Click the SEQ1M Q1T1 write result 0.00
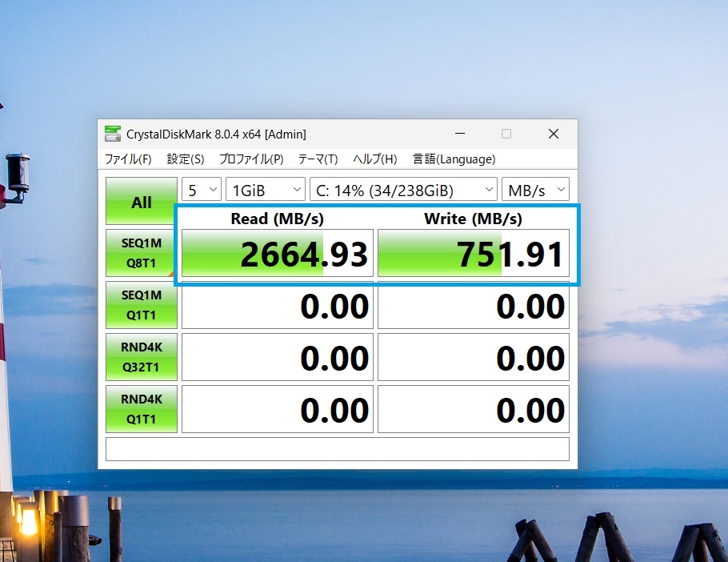Screen dimensions: 728x562 click(474, 305)
